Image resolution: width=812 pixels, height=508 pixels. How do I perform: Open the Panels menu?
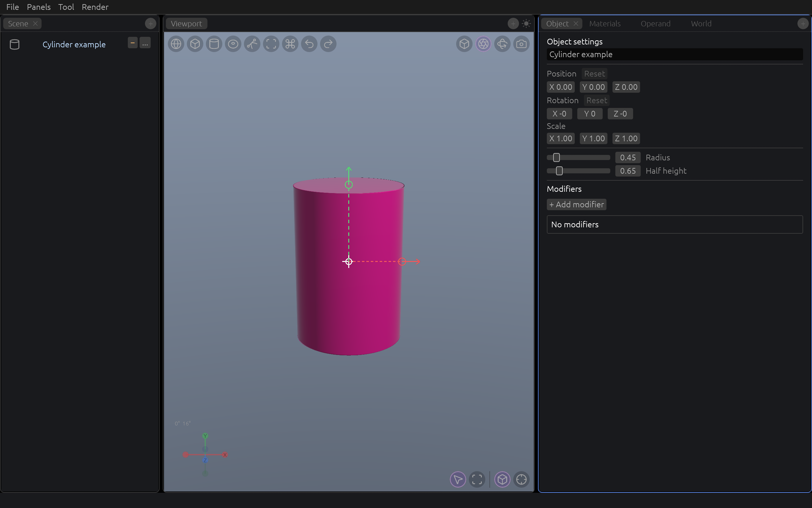[39, 7]
